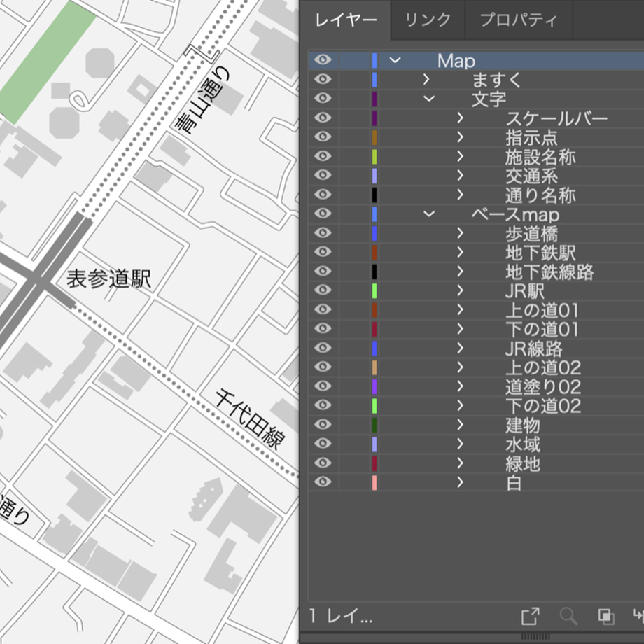This screenshot has width=644, height=644.
Task: Toggle eye icon of 水域 layer
Action: pos(323,444)
